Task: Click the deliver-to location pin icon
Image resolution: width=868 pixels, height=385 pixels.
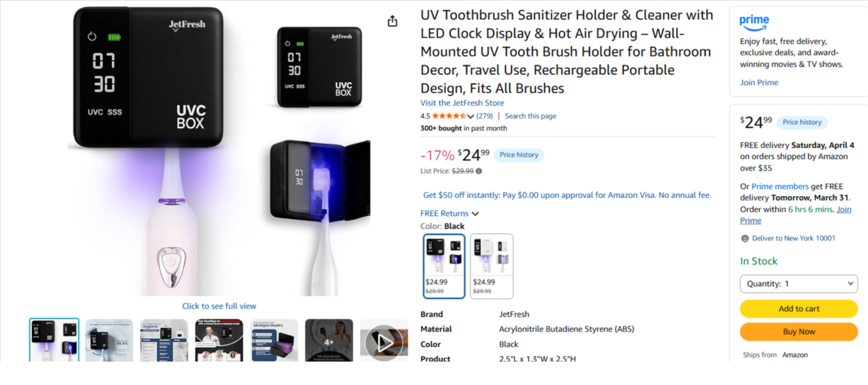Action: 745,239
